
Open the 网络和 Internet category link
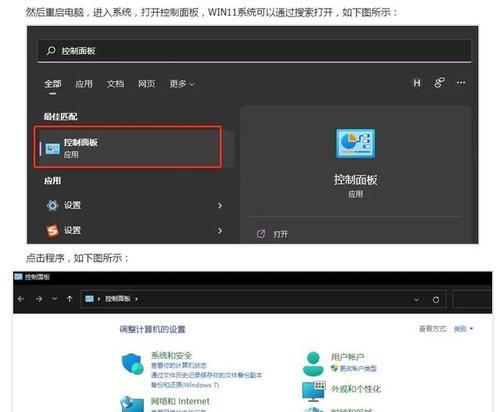(180, 401)
